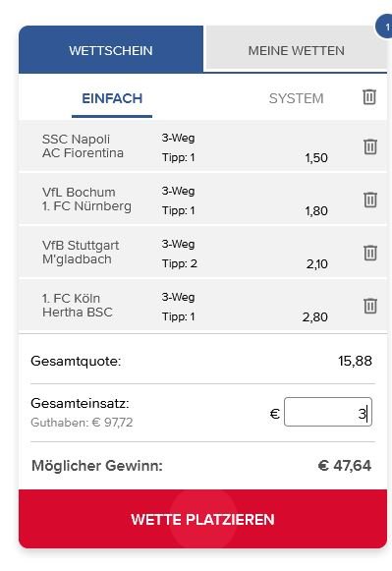
Task: Remove the 1. FC Köln vs Hertha BSC bet
Action: click(x=370, y=306)
